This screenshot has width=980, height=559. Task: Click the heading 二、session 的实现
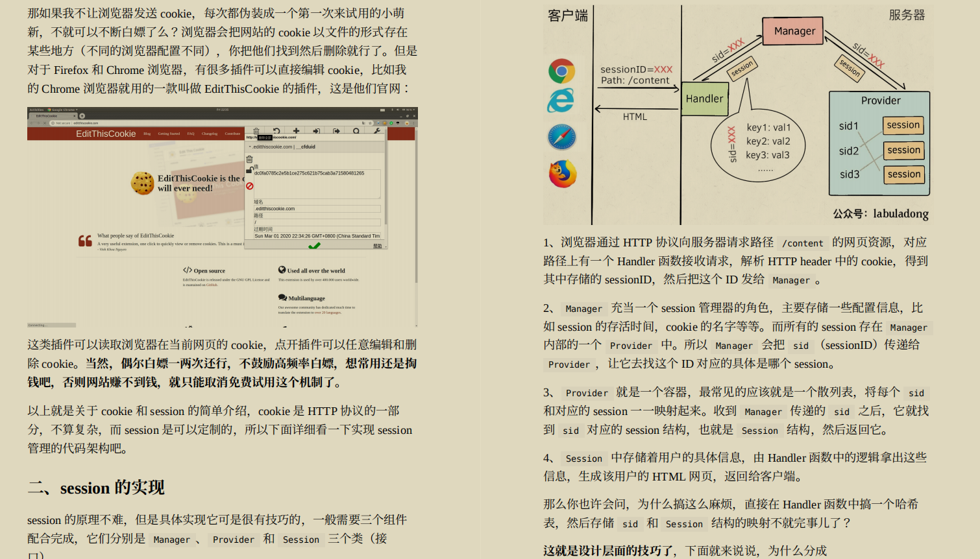[96, 488]
